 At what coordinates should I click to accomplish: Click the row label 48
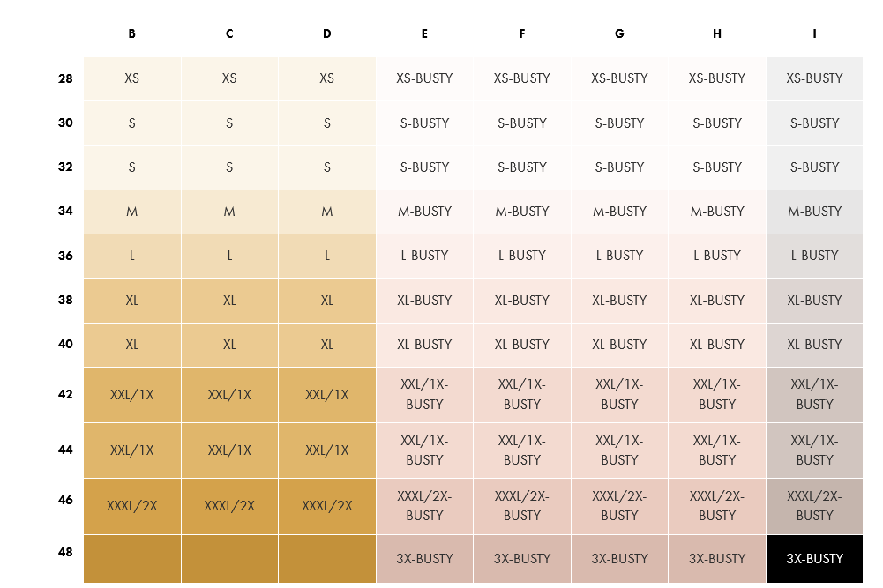65,551
